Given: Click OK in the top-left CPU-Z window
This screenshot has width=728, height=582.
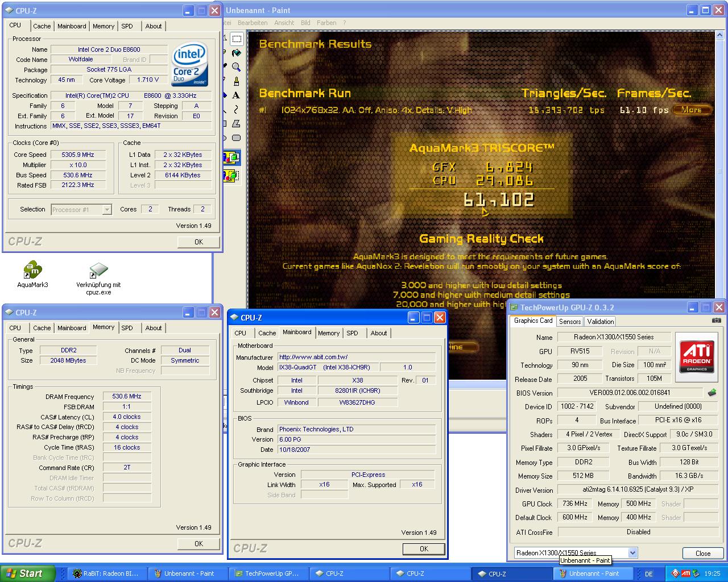Looking at the screenshot, I should click(198, 242).
